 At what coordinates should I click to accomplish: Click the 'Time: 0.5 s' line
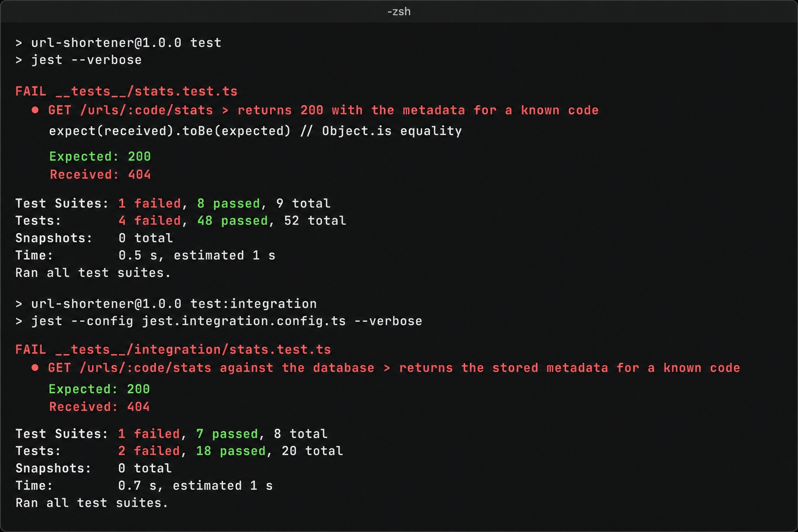click(145, 255)
